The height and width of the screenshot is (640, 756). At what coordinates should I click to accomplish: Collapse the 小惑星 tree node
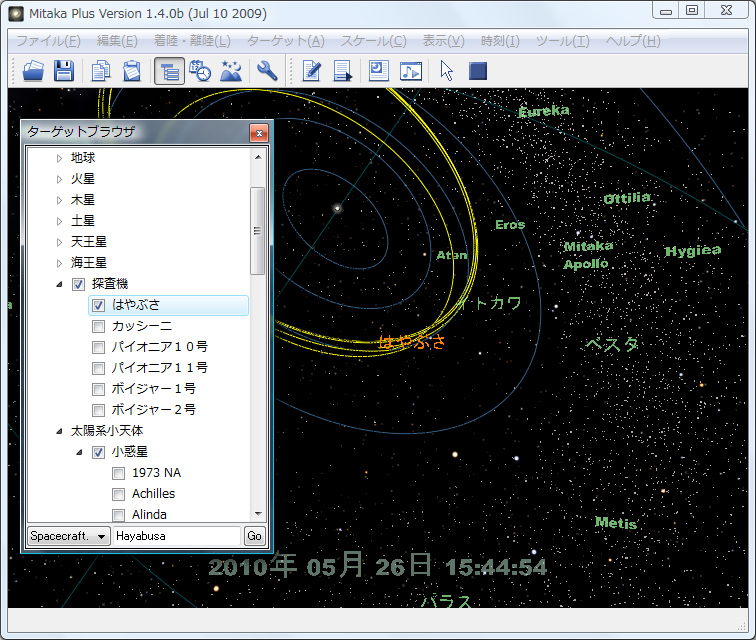tap(80, 452)
